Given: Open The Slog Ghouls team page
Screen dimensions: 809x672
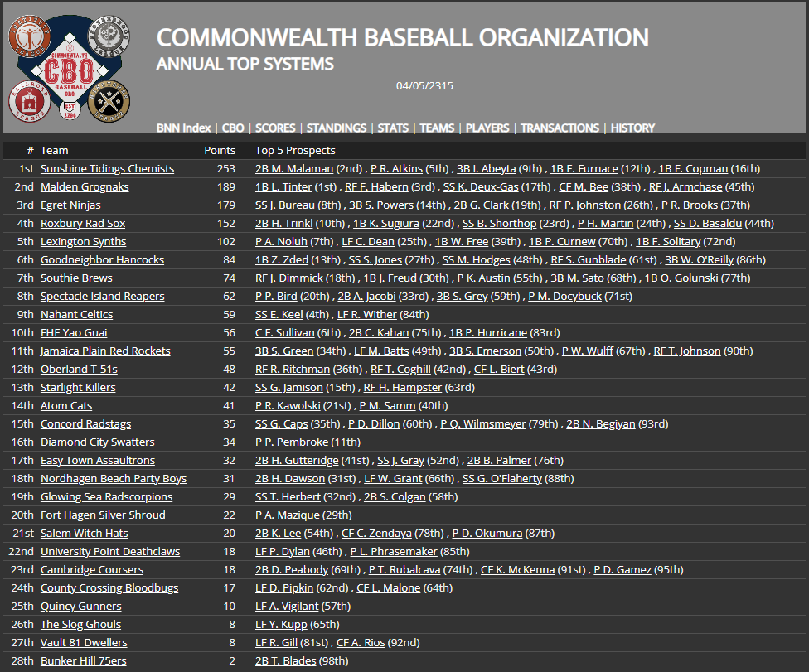Looking at the screenshot, I should pyautogui.click(x=80, y=624).
